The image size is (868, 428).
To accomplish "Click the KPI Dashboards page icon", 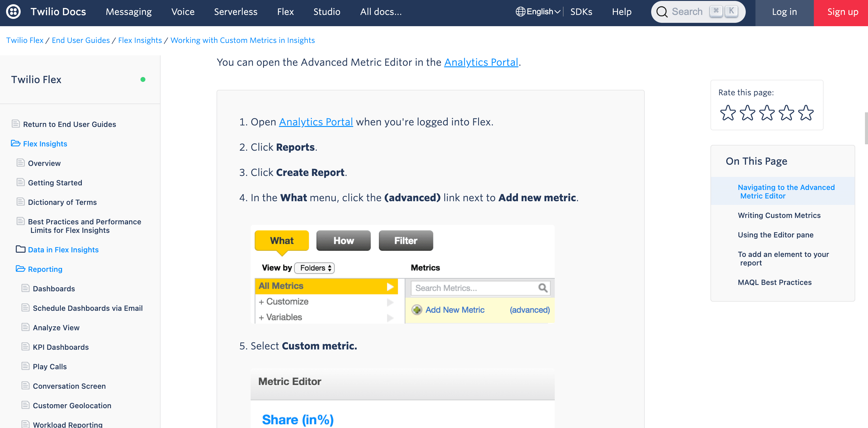I will 25,347.
